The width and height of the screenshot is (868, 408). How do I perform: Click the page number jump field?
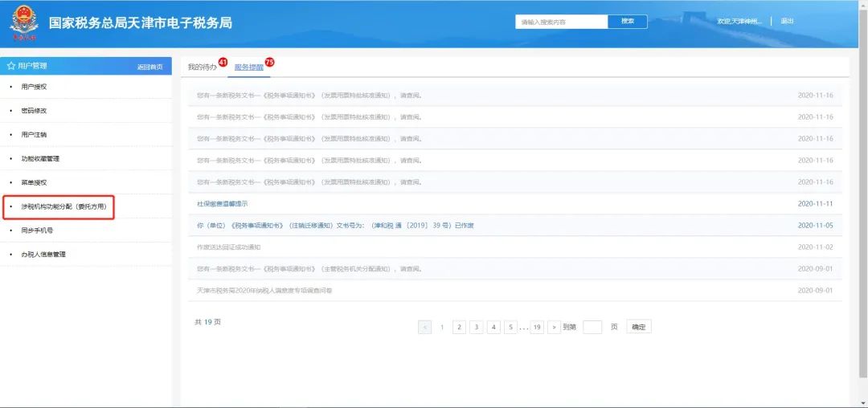pyautogui.click(x=592, y=327)
